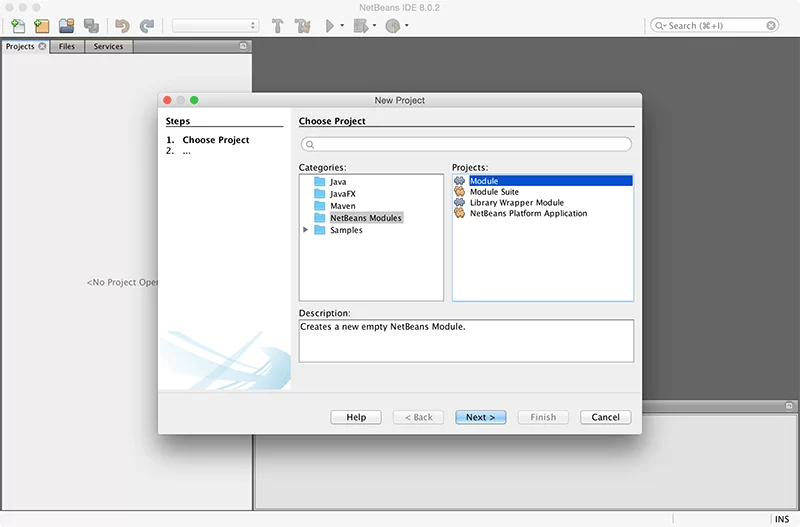The height and width of the screenshot is (527, 800).
Task: Open the Debug Project dropdown arrow
Action: (x=374, y=26)
